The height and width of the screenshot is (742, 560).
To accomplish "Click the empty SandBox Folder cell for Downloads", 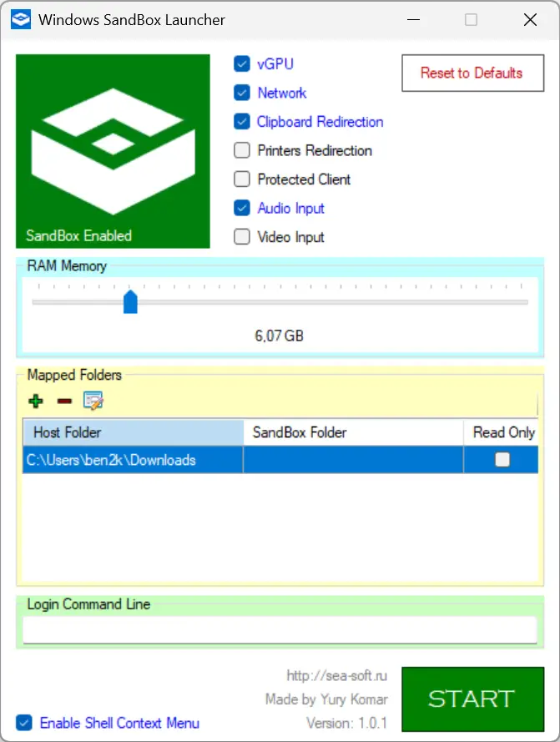I will pos(353,460).
